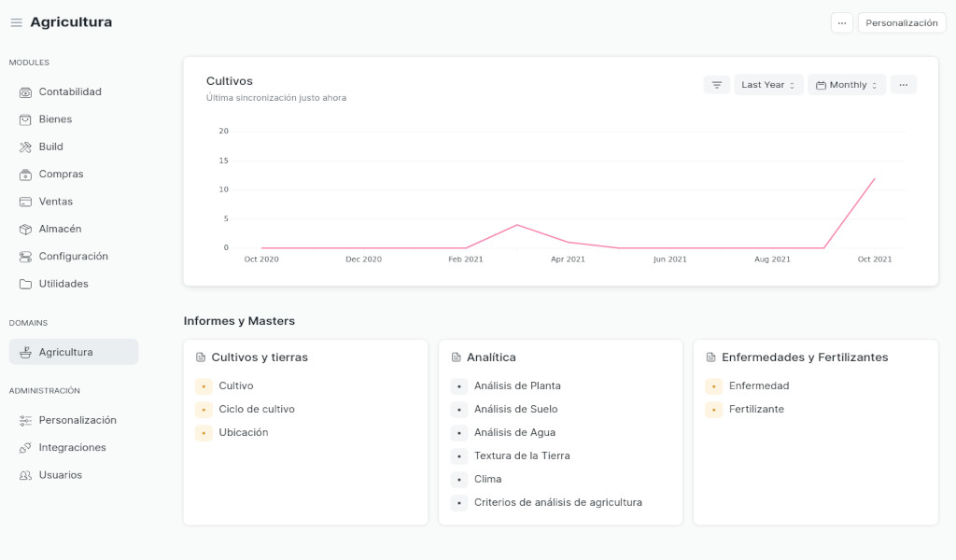
Task: Click the Usuarios people icon
Action: click(x=25, y=475)
